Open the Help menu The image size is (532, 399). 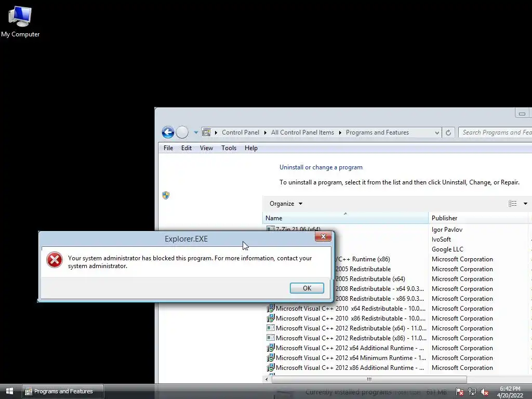click(251, 148)
